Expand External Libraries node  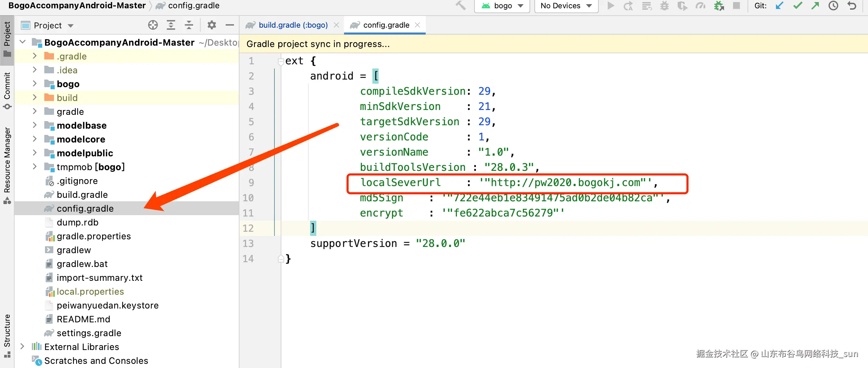click(22, 347)
